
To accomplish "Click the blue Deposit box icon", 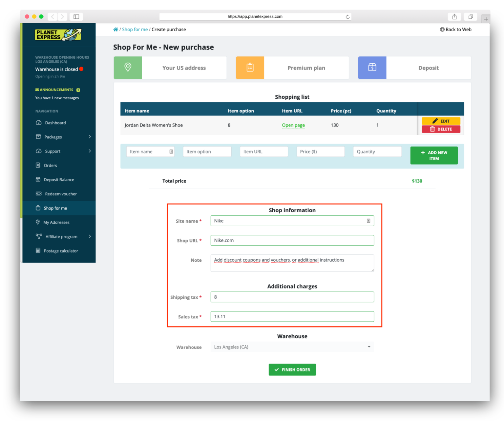I will [372, 68].
